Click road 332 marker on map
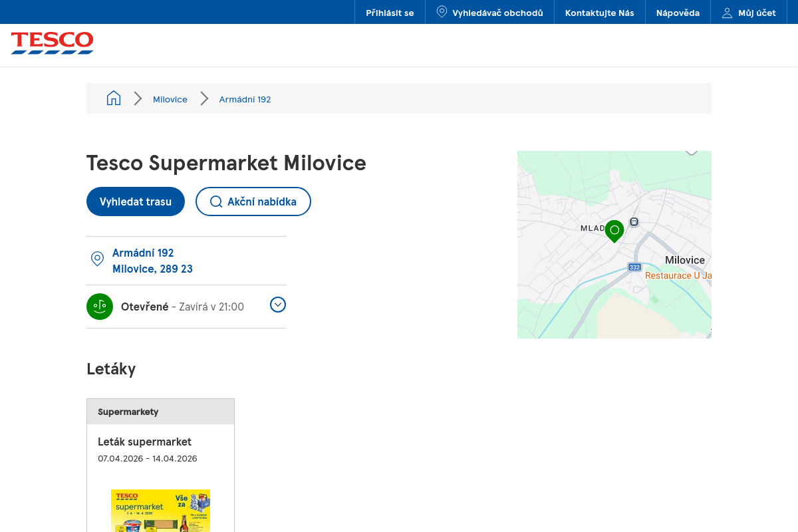This screenshot has height=532, width=798. click(x=634, y=267)
